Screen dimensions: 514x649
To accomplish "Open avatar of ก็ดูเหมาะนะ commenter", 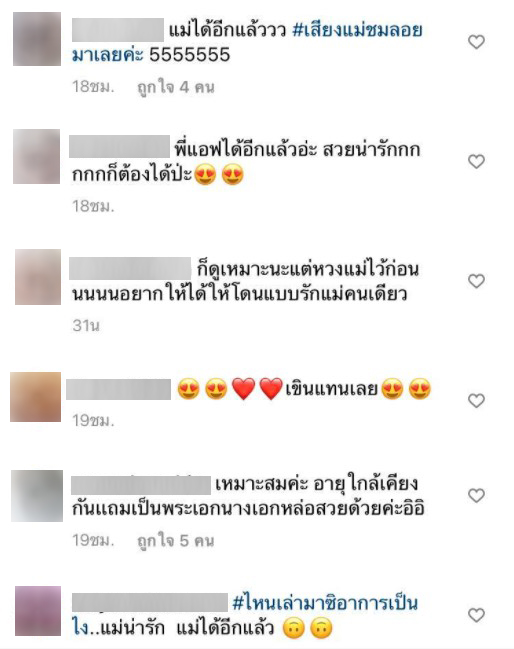I will point(38,277).
